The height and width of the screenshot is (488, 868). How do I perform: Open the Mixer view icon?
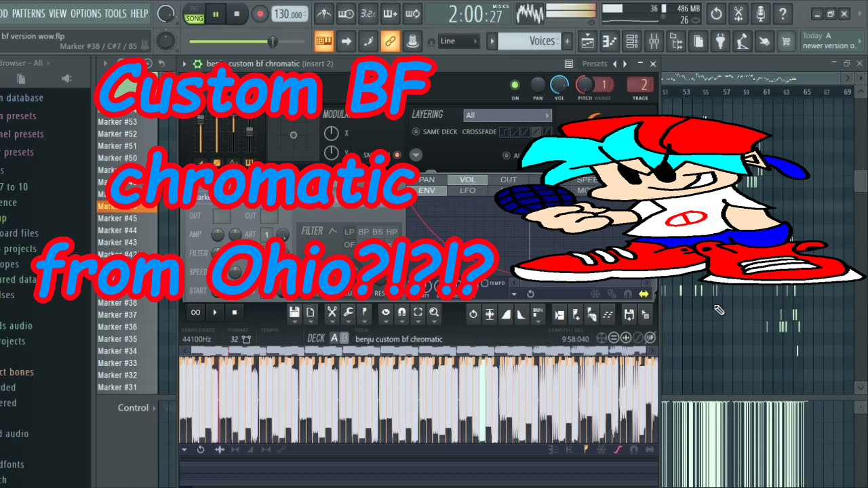point(654,41)
